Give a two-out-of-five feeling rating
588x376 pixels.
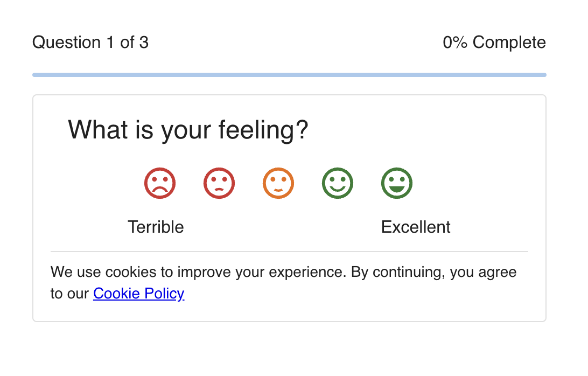pos(219,183)
